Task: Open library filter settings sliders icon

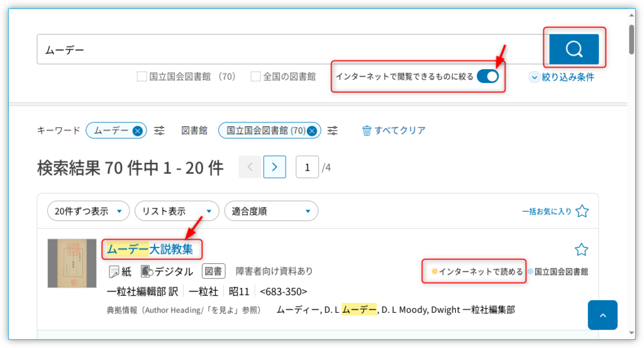Action: 333,131
